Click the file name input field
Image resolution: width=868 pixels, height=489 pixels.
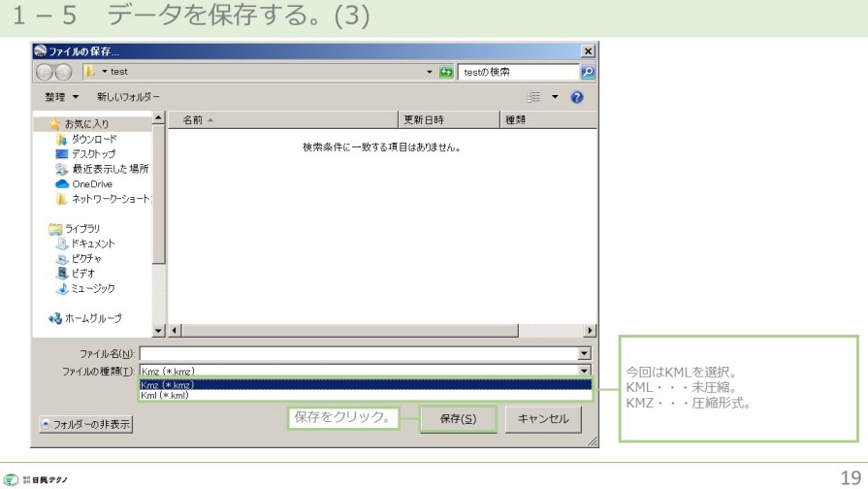tap(357, 354)
